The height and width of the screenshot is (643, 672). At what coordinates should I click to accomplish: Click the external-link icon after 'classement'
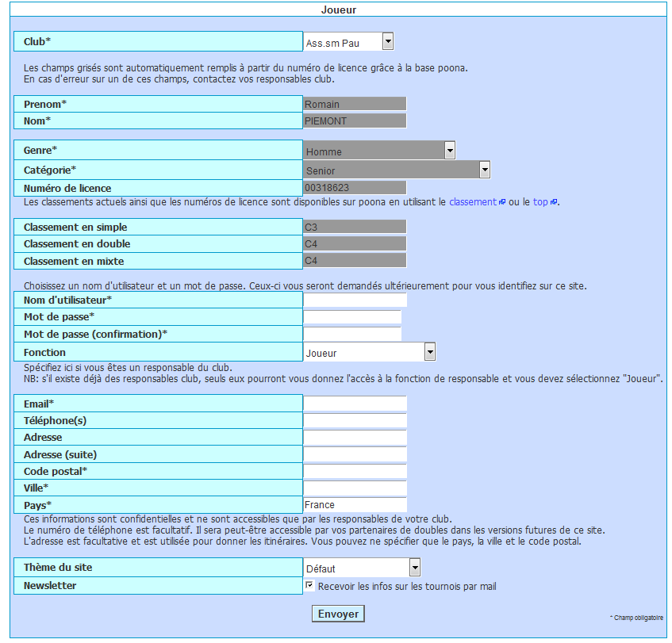502,202
